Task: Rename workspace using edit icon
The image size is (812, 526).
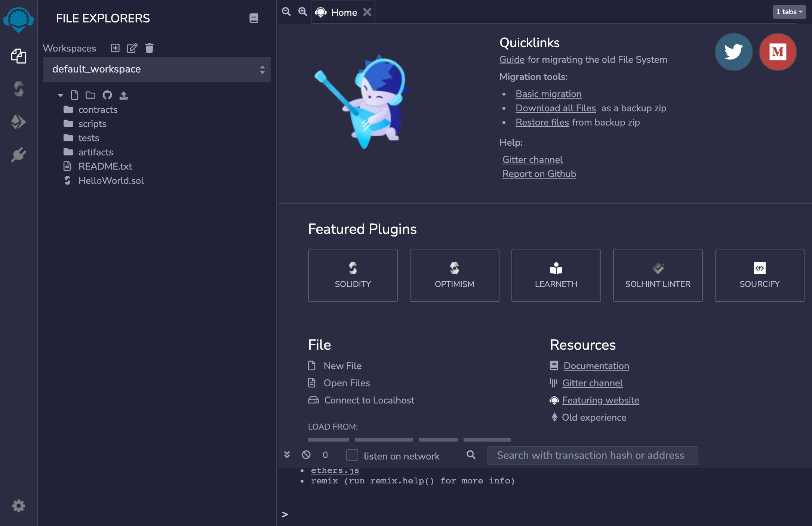Action: click(132, 48)
